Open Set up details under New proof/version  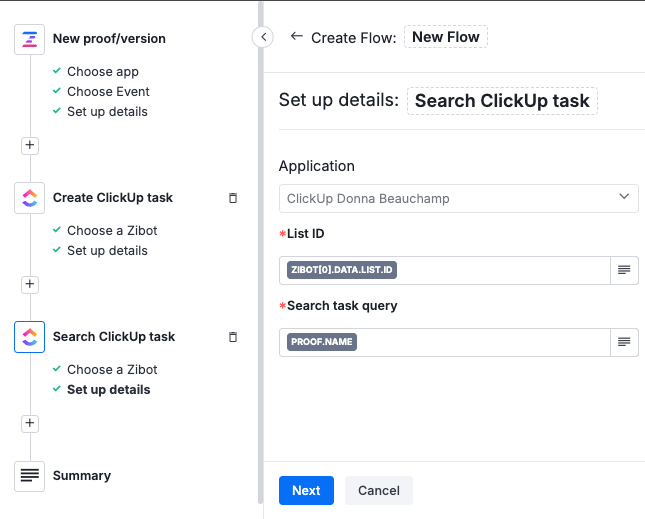coord(107,111)
